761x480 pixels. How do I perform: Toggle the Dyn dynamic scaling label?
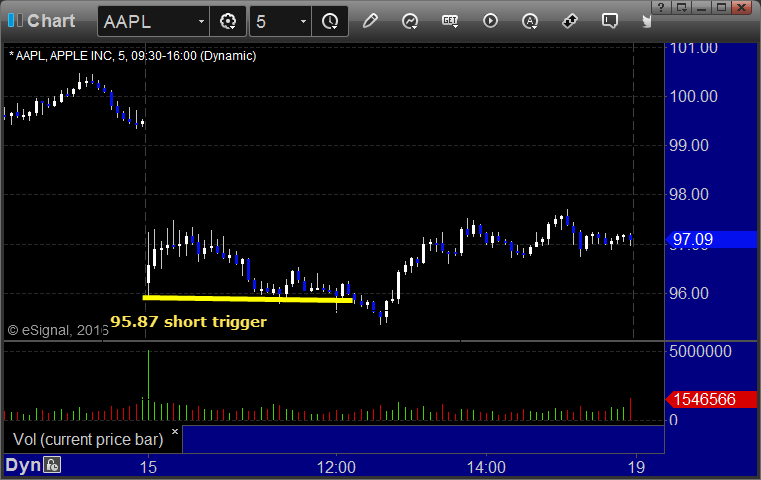[x=23, y=465]
